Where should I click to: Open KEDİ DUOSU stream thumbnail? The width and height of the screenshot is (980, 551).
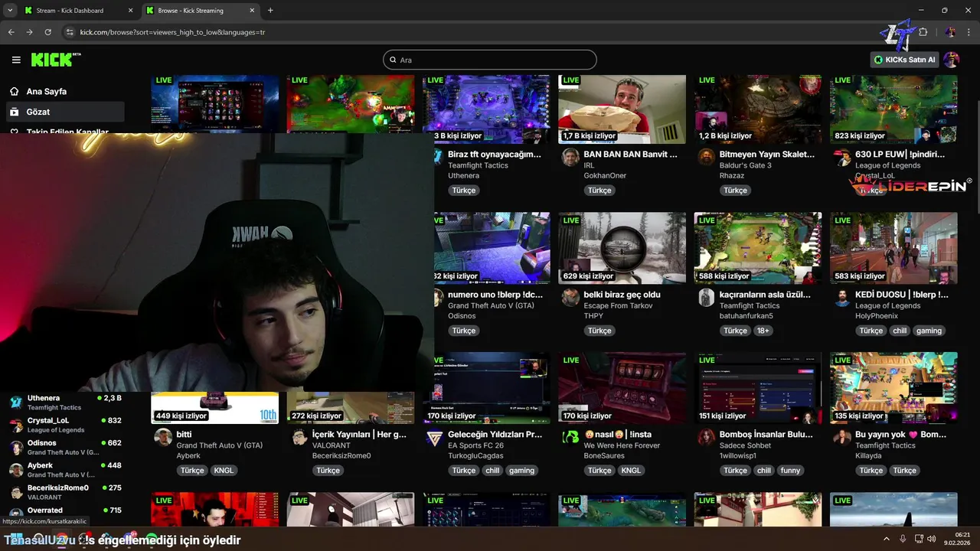(893, 248)
